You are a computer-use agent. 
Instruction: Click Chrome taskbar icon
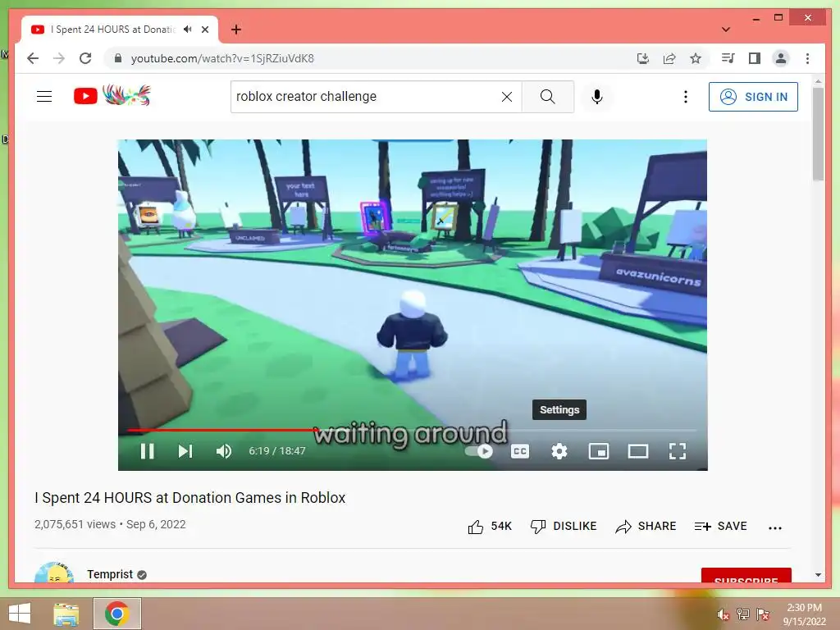tap(116, 614)
